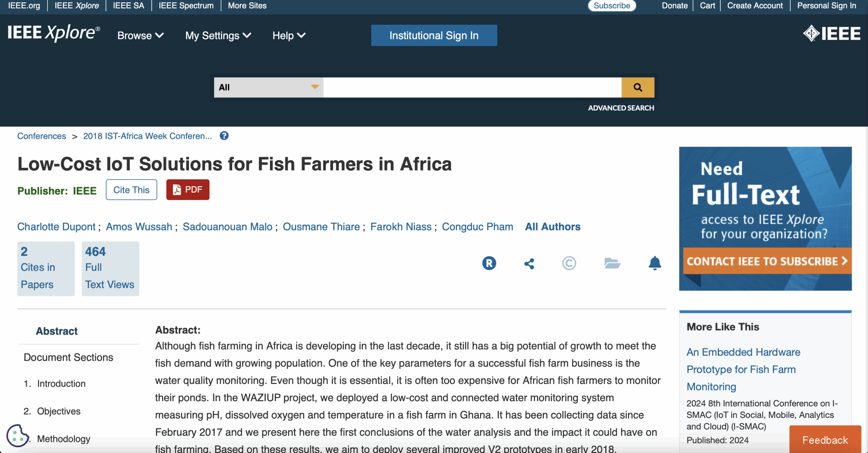Open the rights and permissions R icon
The image size is (868, 453).
coord(489,263)
